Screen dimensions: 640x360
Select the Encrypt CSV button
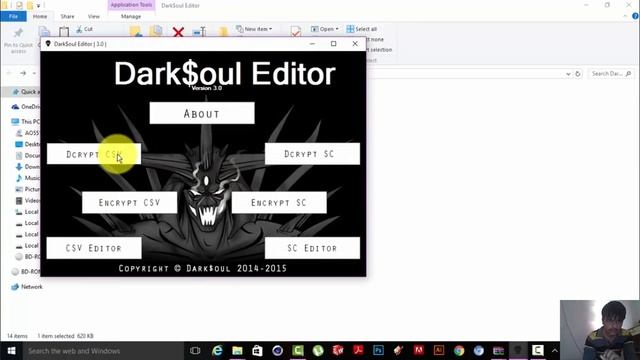point(129,202)
